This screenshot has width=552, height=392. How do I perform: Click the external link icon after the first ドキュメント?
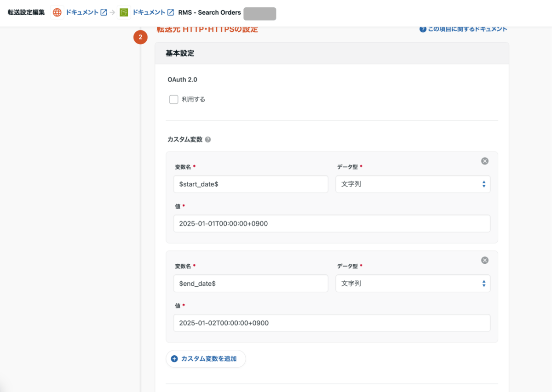point(104,12)
